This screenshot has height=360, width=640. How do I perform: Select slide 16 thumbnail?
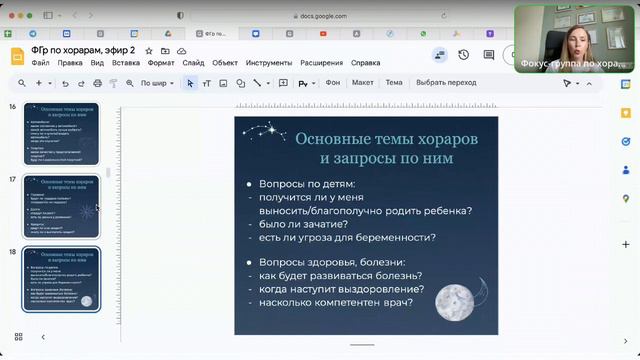(x=61, y=134)
